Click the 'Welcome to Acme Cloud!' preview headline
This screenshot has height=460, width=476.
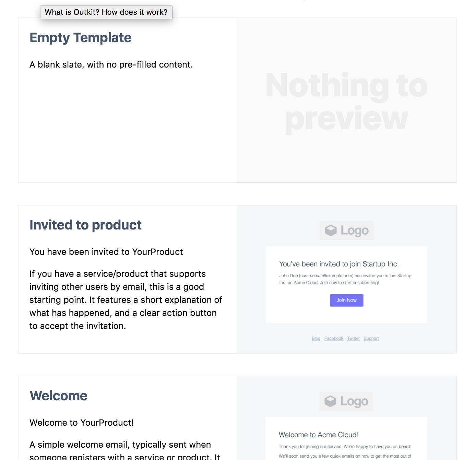point(319,435)
